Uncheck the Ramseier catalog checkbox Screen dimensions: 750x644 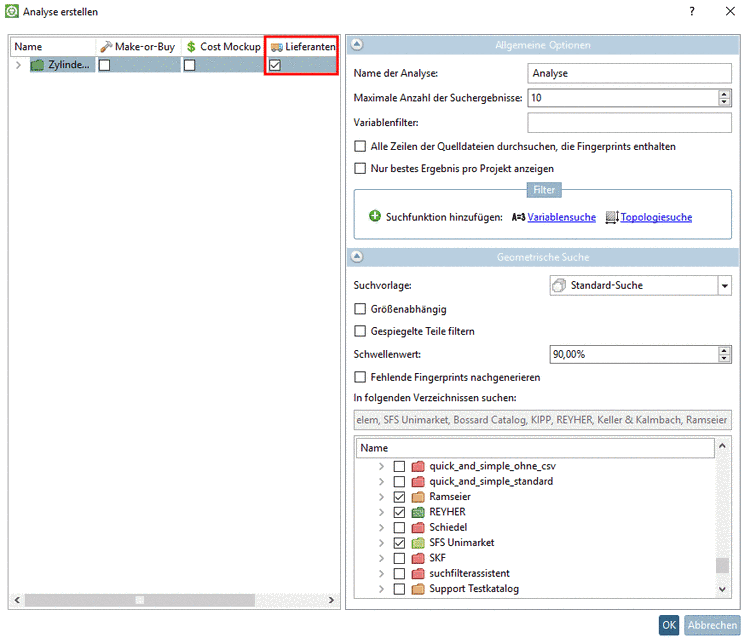pos(399,497)
